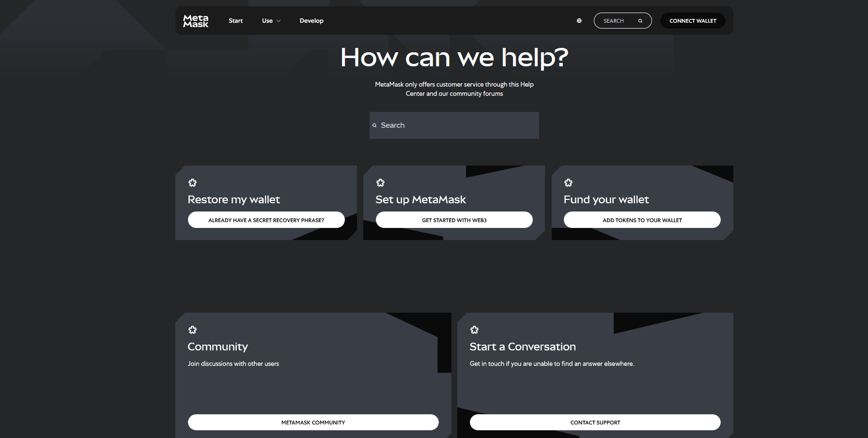Click Join discussions with other users text
The image size is (868, 438).
pyautogui.click(x=233, y=363)
